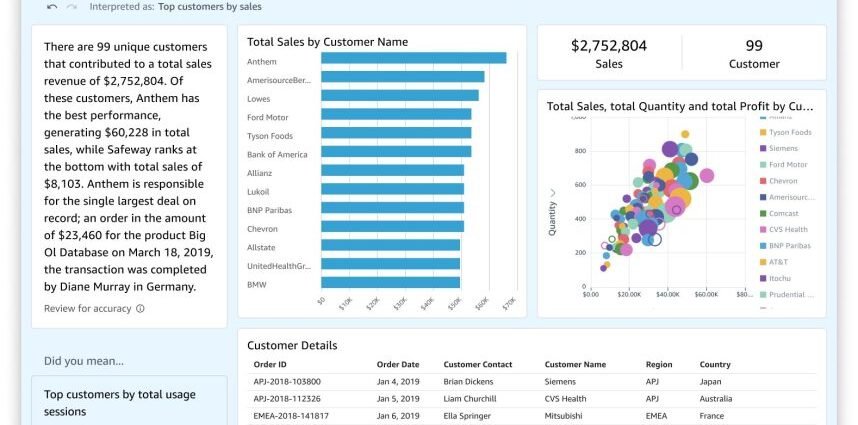The image size is (858, 425).
Task: Select the EMEA region cell
Action: [x=656, y=416]
